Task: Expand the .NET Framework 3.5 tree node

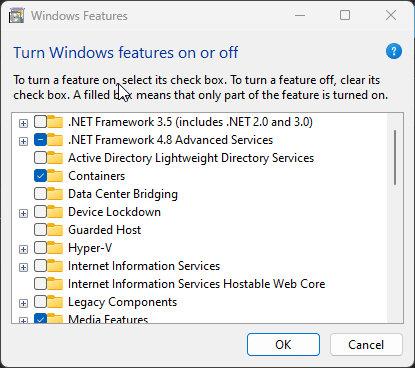Action: (23, 123)
